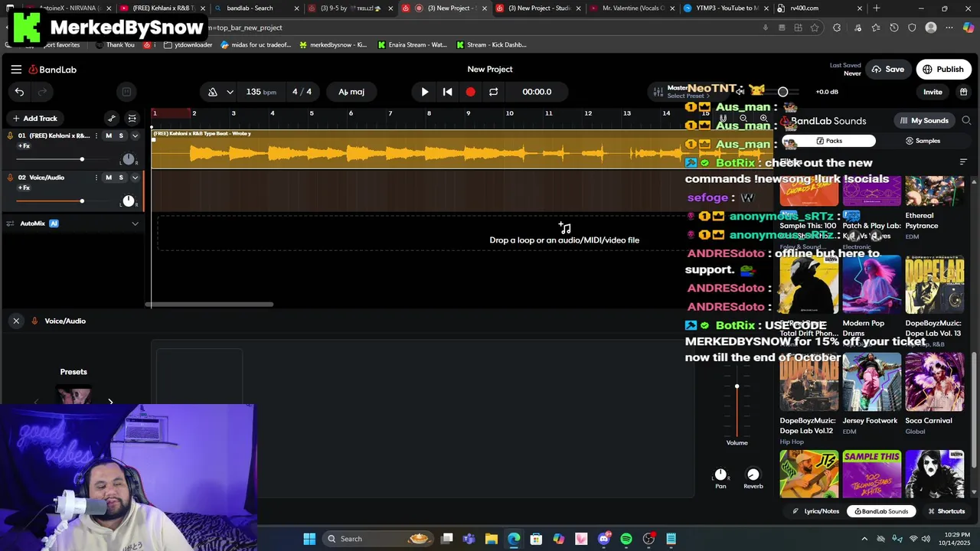This screenshot has width=980, height=551.
Task: Start playback with the Play button
Action: pyautogui.click(x=425, y=92)
